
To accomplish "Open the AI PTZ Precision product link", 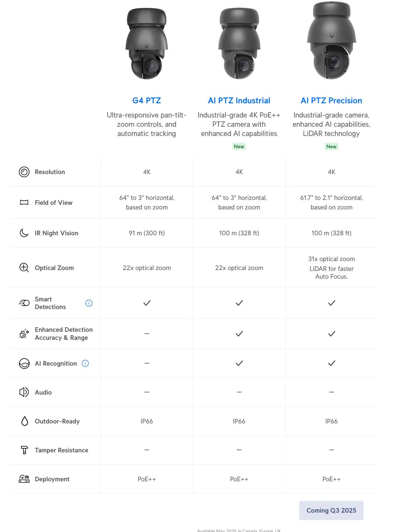I will point(331,101).
